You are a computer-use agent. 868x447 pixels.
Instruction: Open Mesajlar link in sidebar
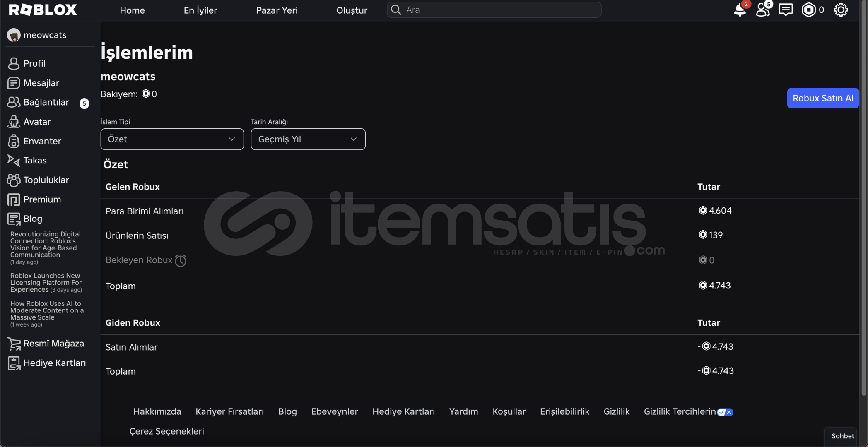41,83
